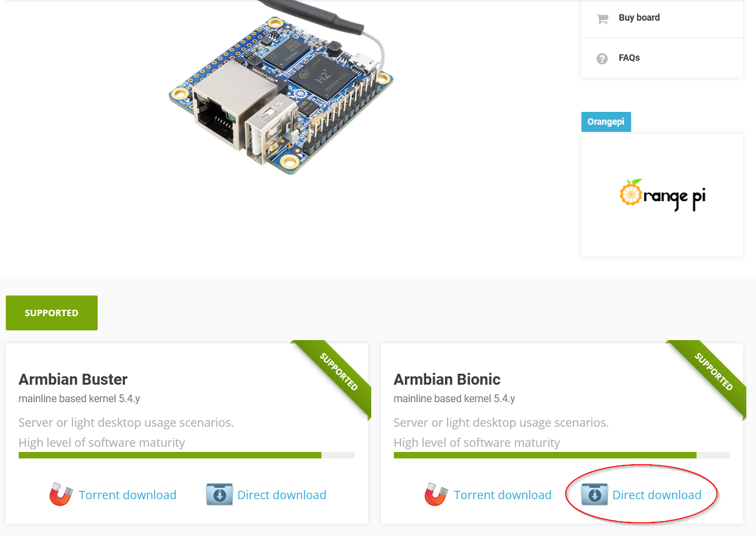Choose Direct download for Armbian Bionic
756x536 pixels.
pyautogui.click(x=656, y=495)
